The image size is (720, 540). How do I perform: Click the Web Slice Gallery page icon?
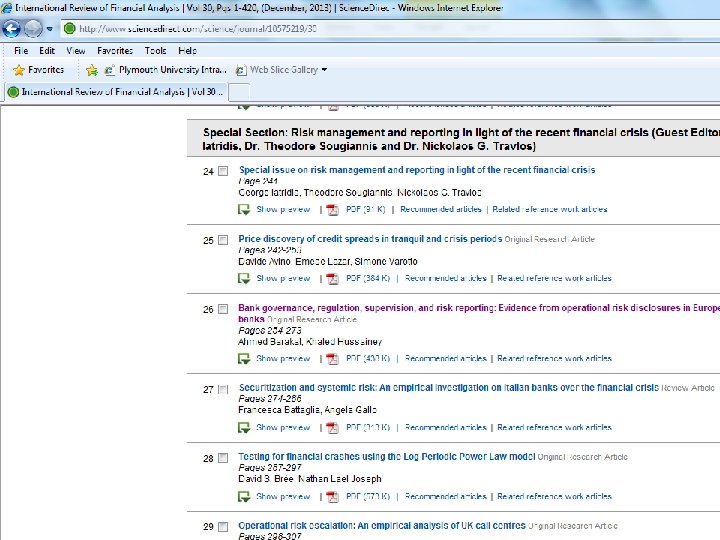[241, 70]
